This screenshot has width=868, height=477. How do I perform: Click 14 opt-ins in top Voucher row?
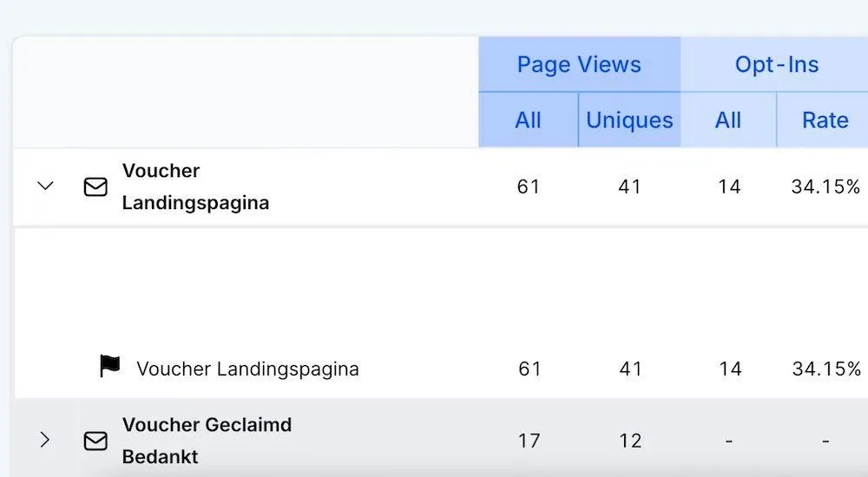pos(729,187)
